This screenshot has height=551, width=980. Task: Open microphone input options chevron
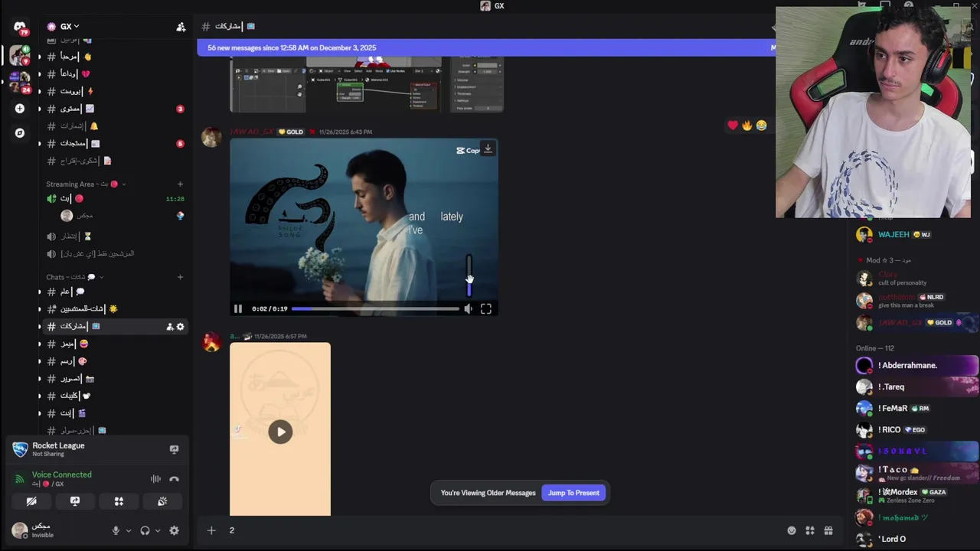(x=128, y=530)
